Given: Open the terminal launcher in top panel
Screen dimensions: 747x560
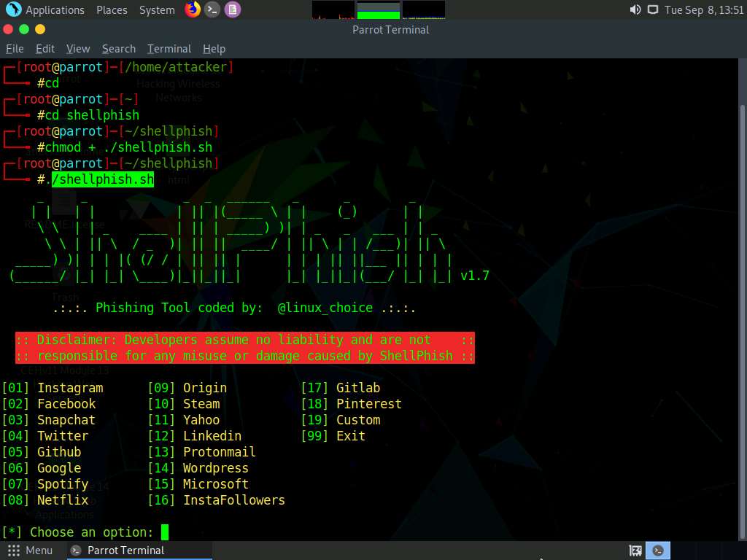Looking at the screenshot, I should pos(212,9).
